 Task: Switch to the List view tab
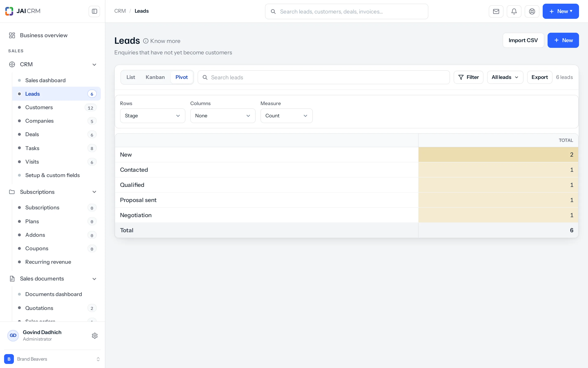131,77
